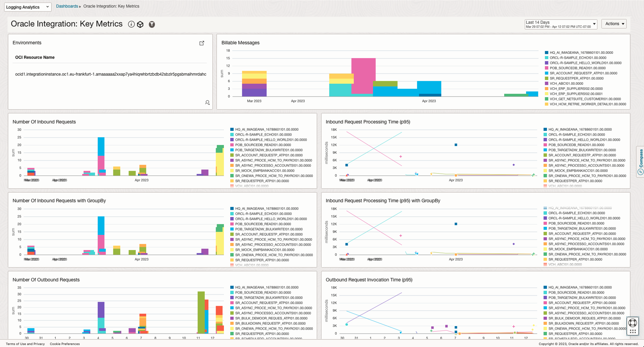Expand the Actions dropdown
This screenshot has width=644, height=347.
point(614,24)
